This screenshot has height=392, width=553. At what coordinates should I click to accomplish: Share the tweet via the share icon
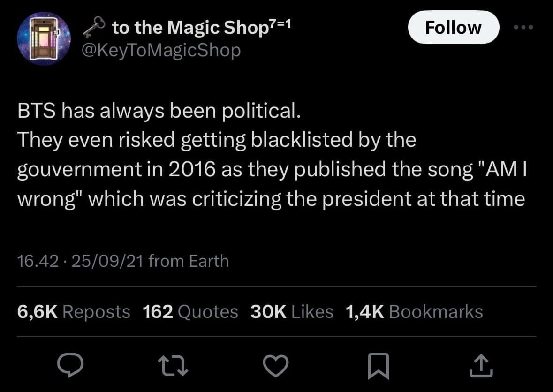[x=481, y=365]
